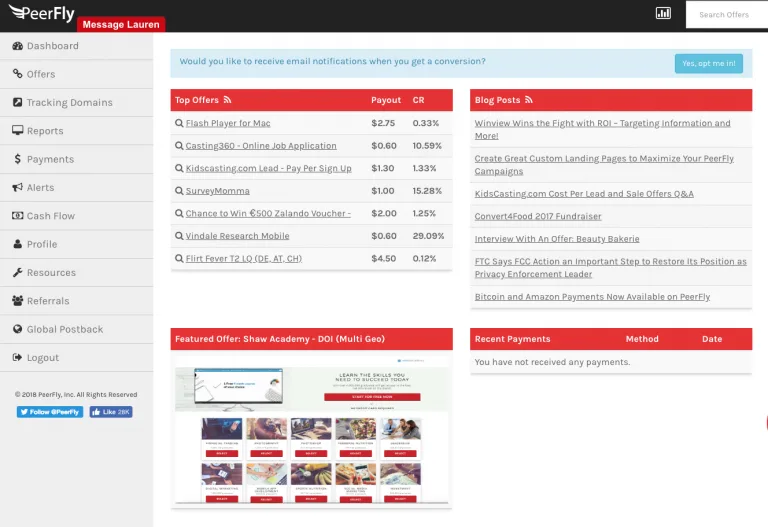Click the Dashboard gauge icon
This screenshot has height=527, width=768.
pyautogui.click(x=18, y=46)
